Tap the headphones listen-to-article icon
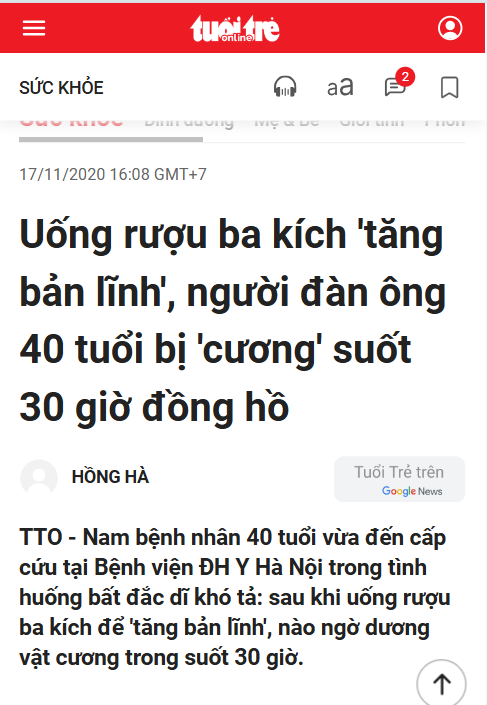Image resolution: width=487 pixels, height=705 pixels. point(285,87)
